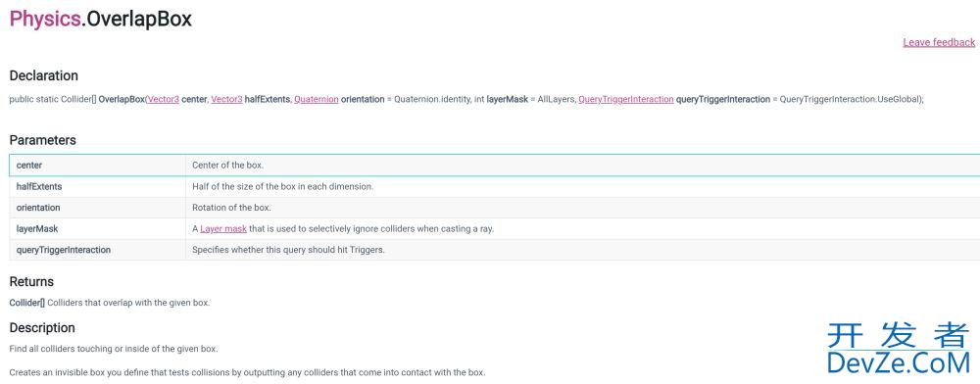Image resolution: width=980 pixels, height=384 pixels.
Task: Open the Physics class link in title
Action: (x=45, y=20)
